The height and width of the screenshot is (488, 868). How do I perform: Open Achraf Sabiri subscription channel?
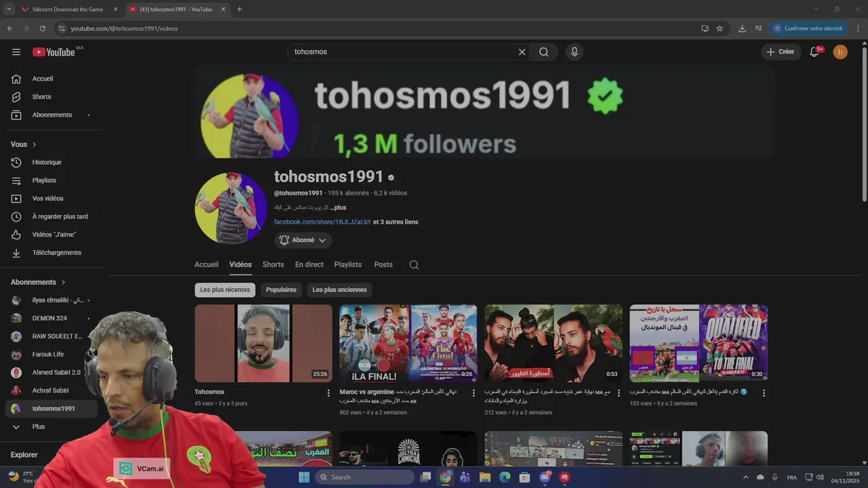(52, 390)
